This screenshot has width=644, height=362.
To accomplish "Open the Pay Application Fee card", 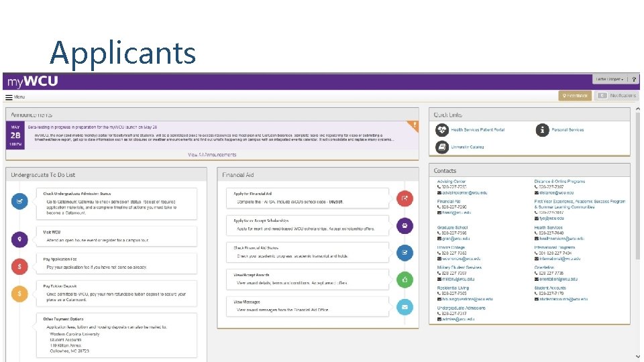I will tap(117, 263).
